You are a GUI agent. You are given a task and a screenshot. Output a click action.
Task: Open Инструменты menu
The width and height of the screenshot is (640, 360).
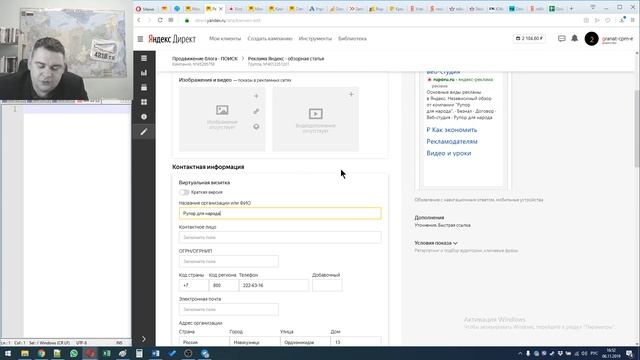(x=315, y=39)
